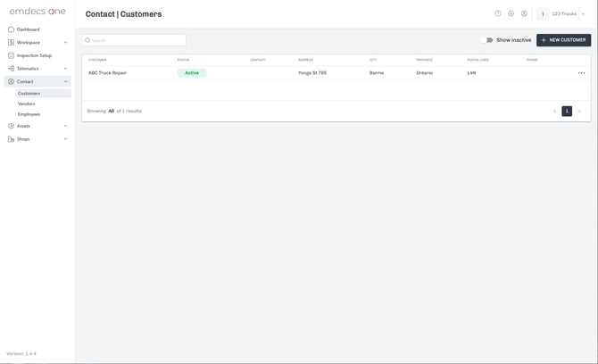Expand the Assets menu chevron
The image size is (598, 364).
(x=65, y=126)
